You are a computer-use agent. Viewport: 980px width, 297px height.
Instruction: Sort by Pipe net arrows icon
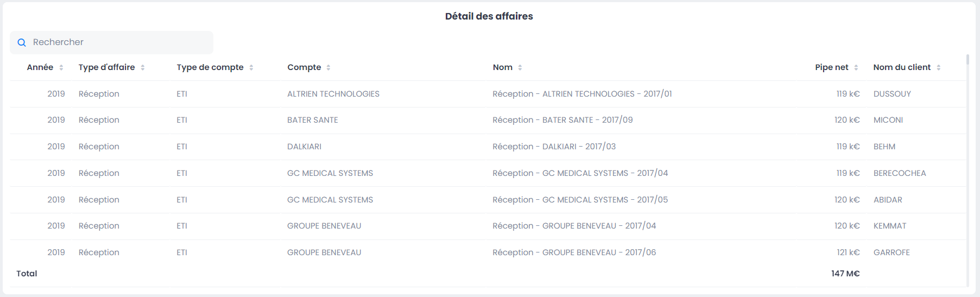pyautogui.click(x=856, y=67)
